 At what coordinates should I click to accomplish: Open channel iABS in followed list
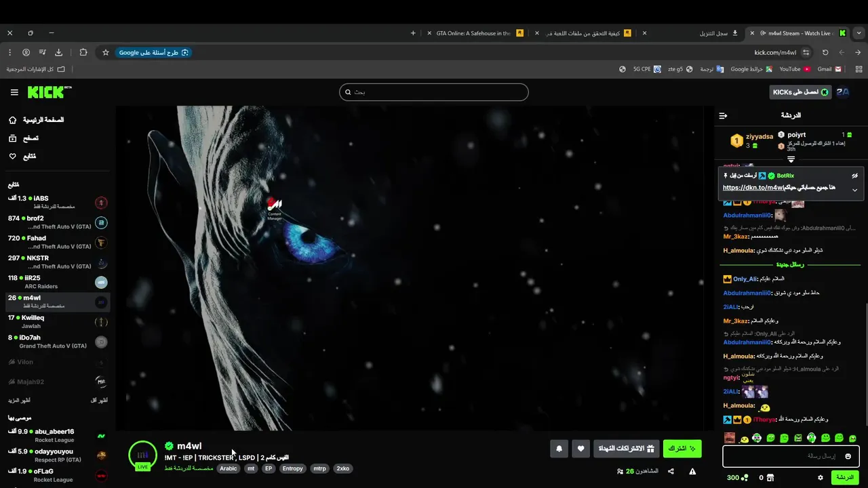tap(55, 202)
